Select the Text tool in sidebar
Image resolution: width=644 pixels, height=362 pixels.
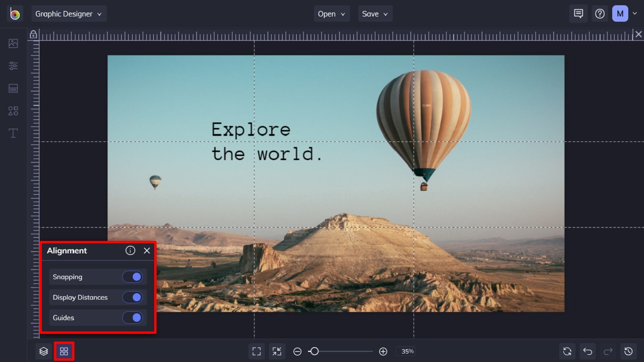(13, 133)
